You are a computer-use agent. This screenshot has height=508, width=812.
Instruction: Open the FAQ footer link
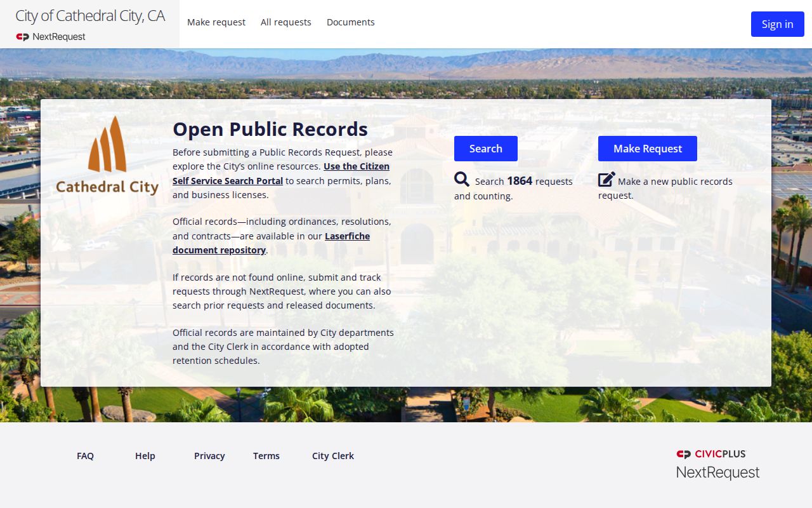point(85,456)
